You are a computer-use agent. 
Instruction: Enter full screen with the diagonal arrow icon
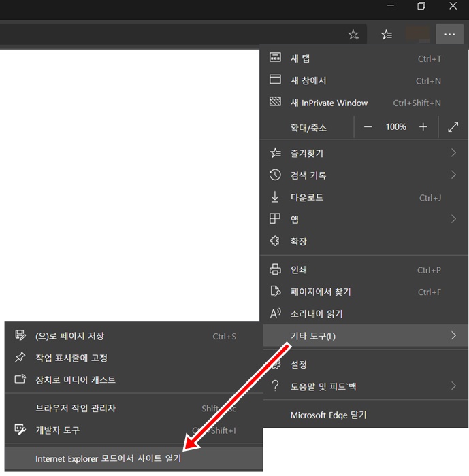coord(453,127)
